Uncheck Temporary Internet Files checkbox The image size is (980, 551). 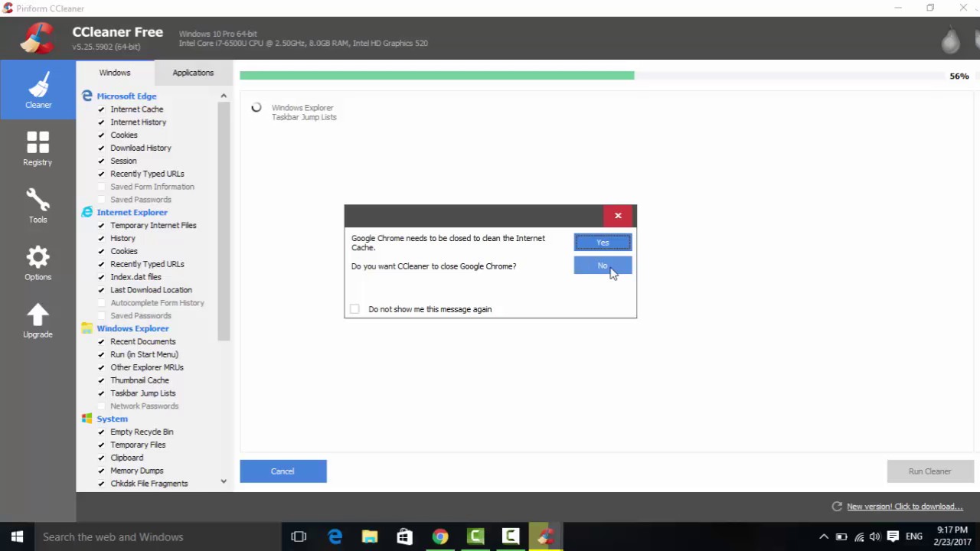pyautogui.click(x=101, y=226)
